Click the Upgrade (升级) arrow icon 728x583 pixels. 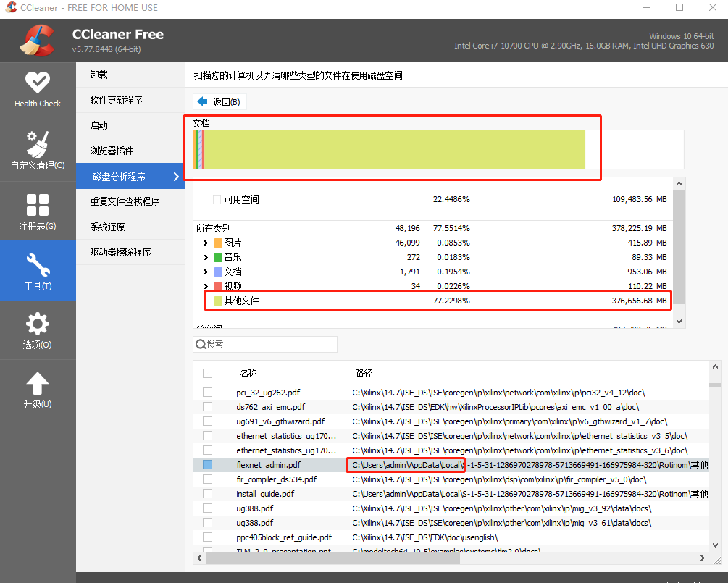coord(38,383)
